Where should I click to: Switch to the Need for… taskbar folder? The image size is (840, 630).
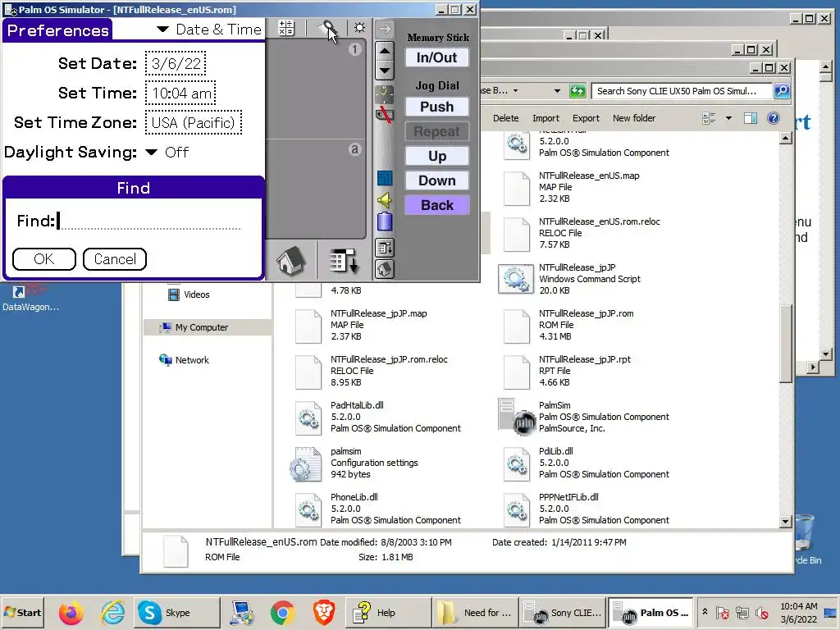point(475,612)
